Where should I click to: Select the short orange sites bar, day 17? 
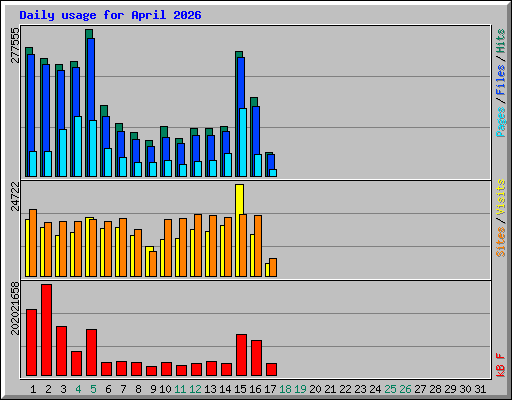(273, 267)
